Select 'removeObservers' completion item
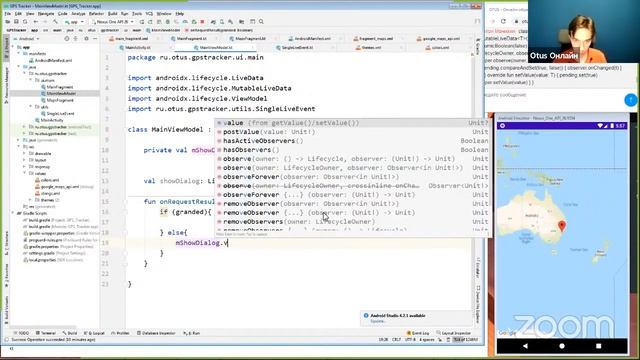 (x=352, y=222)
